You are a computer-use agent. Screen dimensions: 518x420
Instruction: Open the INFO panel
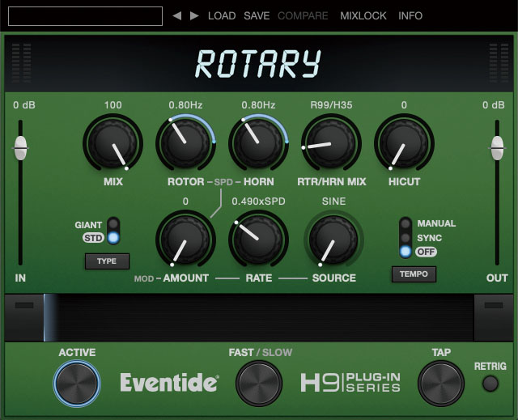coord(410,15)
